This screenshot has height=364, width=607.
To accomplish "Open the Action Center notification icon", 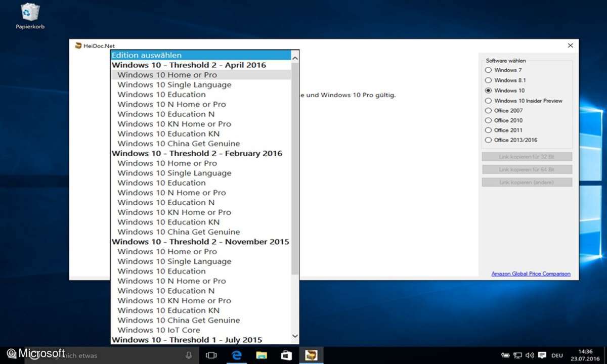I will tap(542, 355).
